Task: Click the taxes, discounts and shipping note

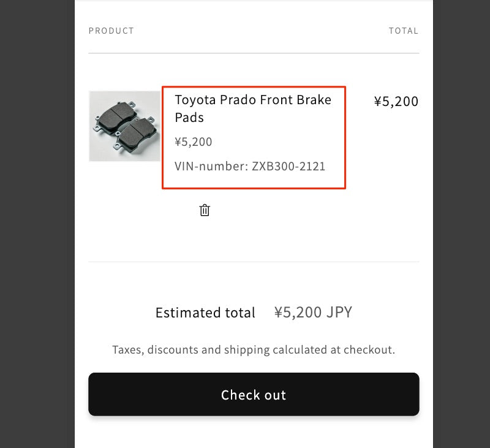Action: coord(254,350)
